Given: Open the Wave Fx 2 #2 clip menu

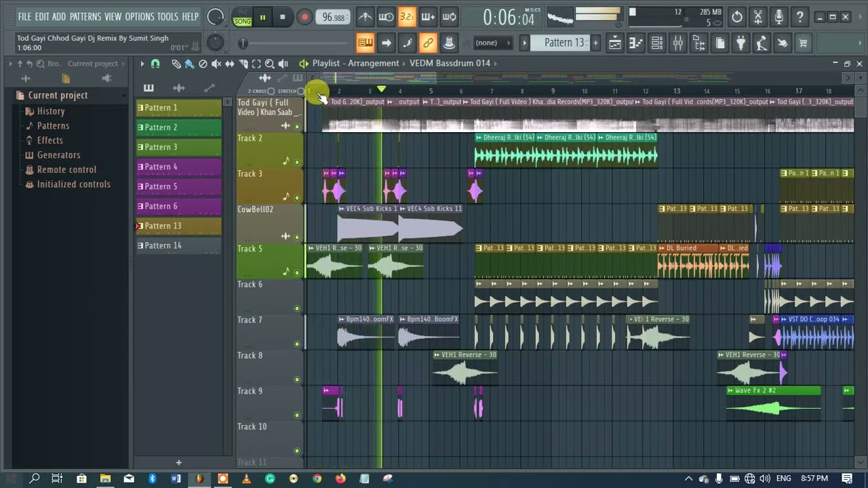Looking at the screenshot, I should click(730, 390).
